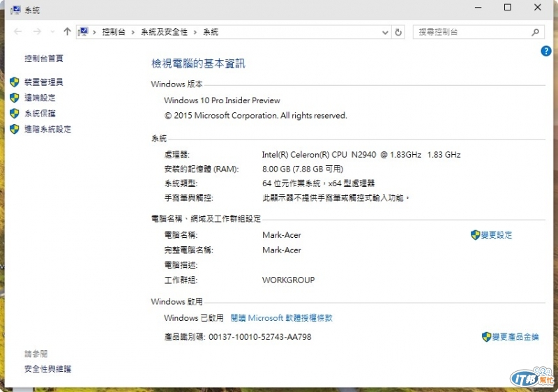Click Windows 10 Pro Insider Preview text

click(x=222, y=100)
